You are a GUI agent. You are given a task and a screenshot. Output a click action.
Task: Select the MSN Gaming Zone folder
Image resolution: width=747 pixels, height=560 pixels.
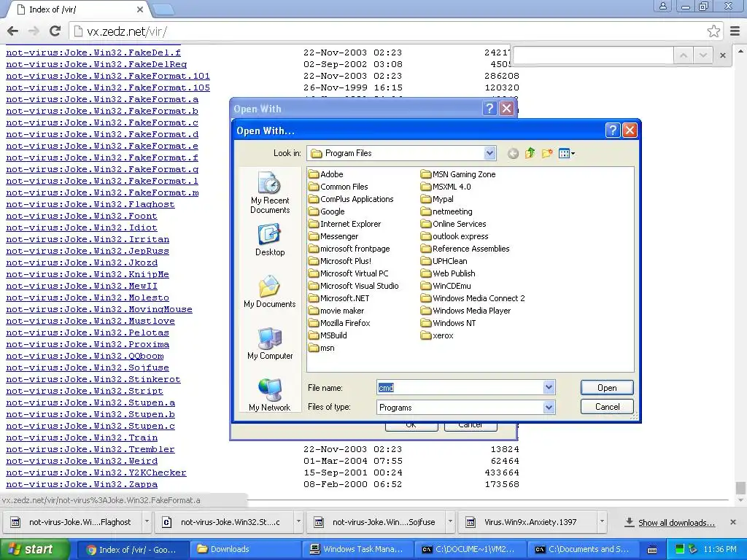coord(458,174)
